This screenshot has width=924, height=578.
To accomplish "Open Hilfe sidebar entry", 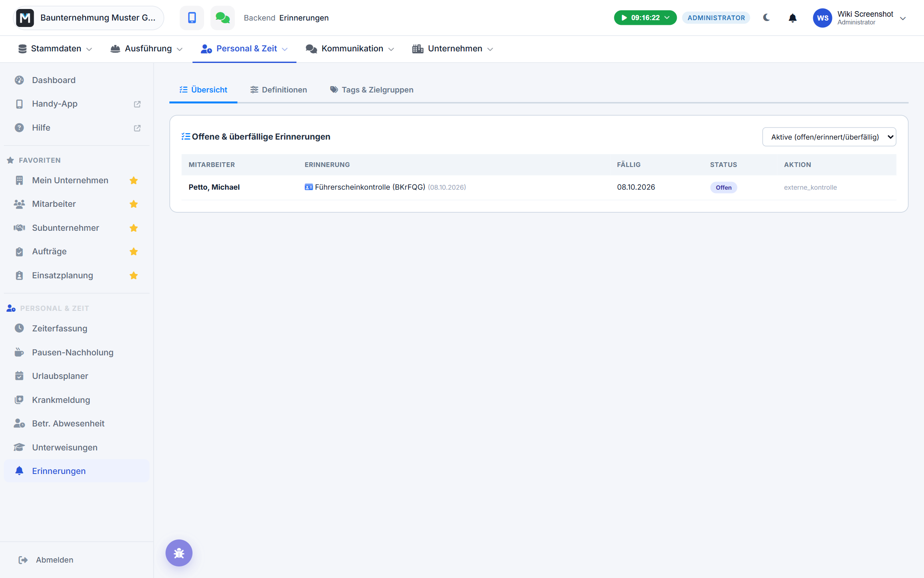I will 77,128.
